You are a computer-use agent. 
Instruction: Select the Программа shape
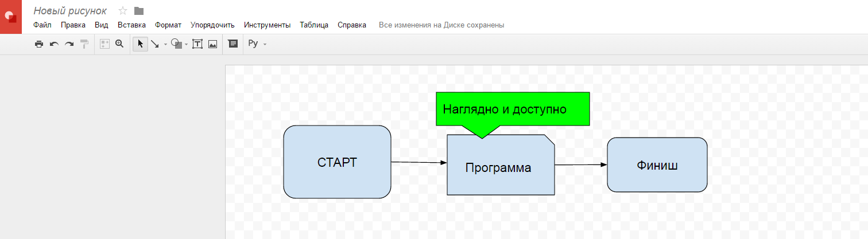pos(501,165)
